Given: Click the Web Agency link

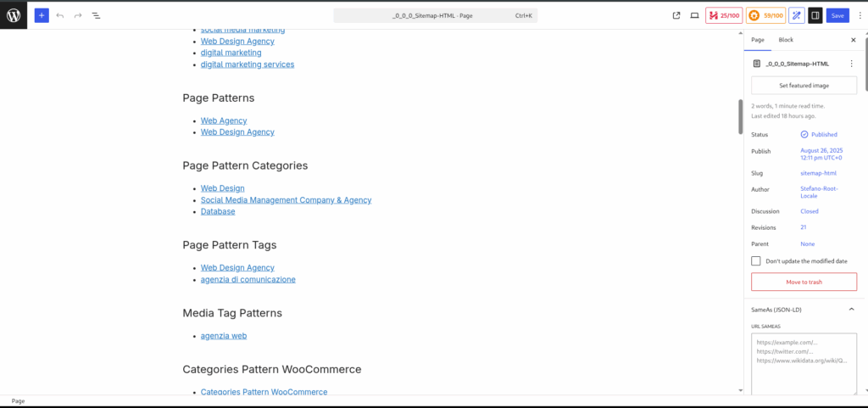Looking at the screenshot, I should coord(224,120).
